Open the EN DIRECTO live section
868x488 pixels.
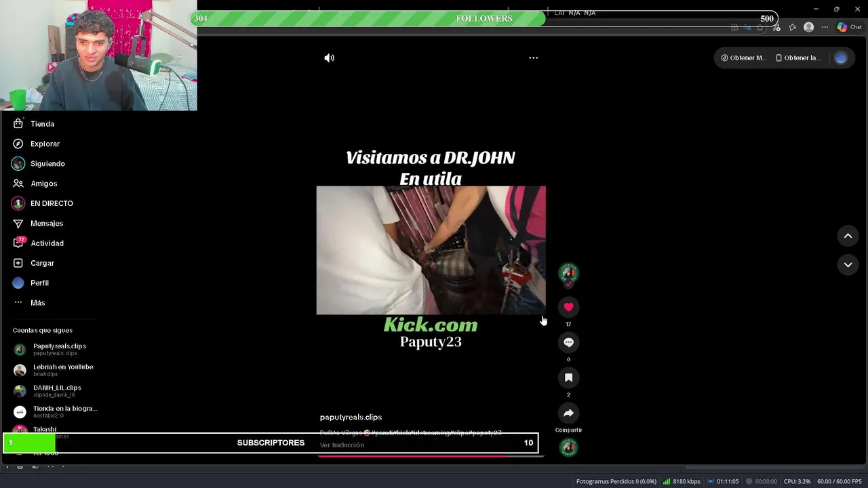[43, 203]
